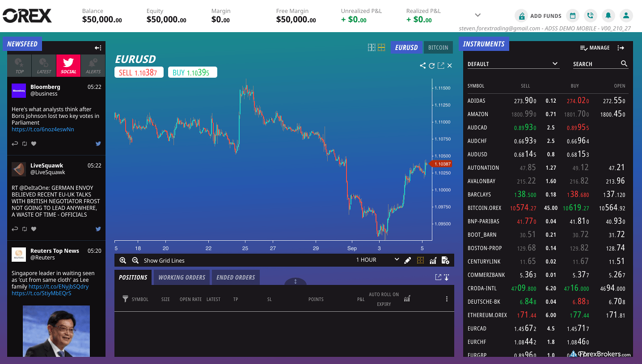Open the Positions tab
642x364 pixels.
pyautogui.click(x=133, y=277)
